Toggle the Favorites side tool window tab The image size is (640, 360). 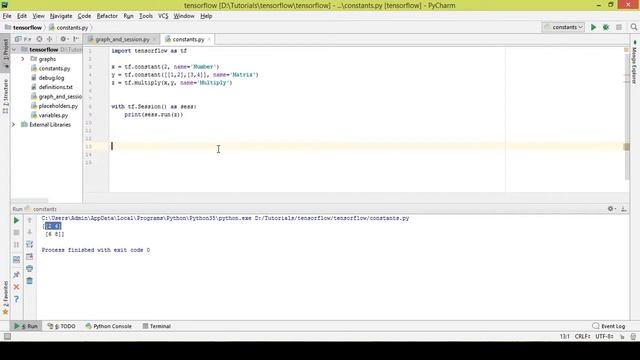5,298
